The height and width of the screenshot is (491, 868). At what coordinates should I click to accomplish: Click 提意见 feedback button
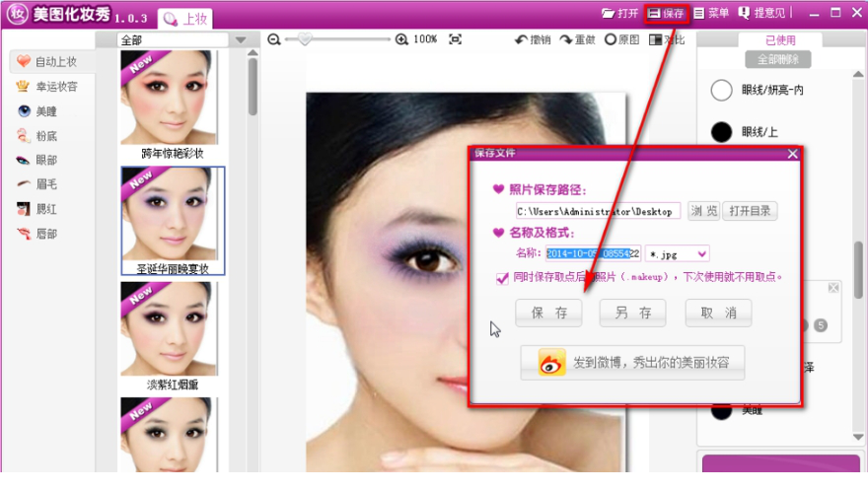pyautogui.click(x=761, y=13)
